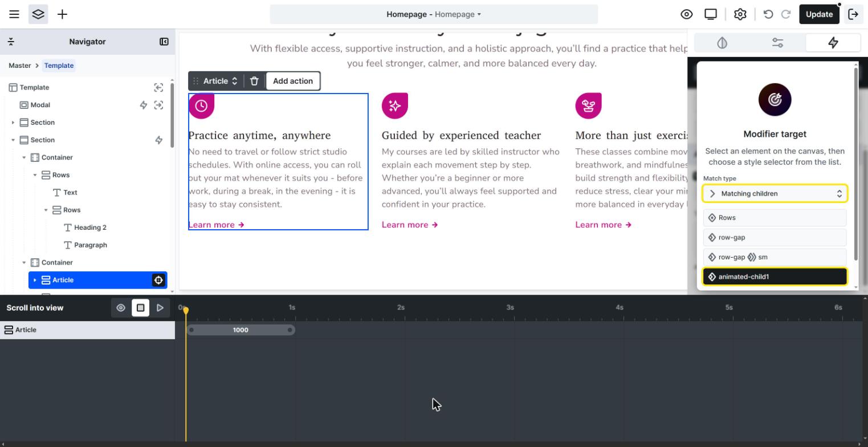Switch to the Style tab
Viewport: 868px width, 447px height.
pos(722,43)
